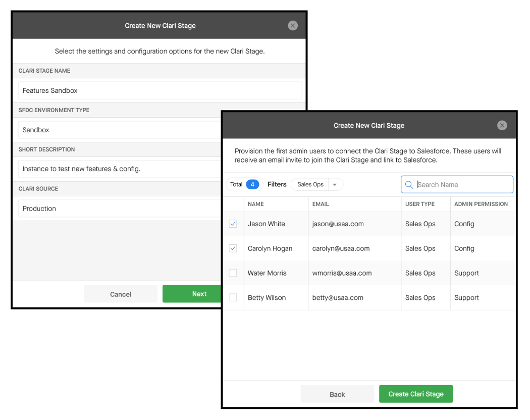Click the Create Clari Stage button
The image size is (530, 420).
(x=416, y=394)
